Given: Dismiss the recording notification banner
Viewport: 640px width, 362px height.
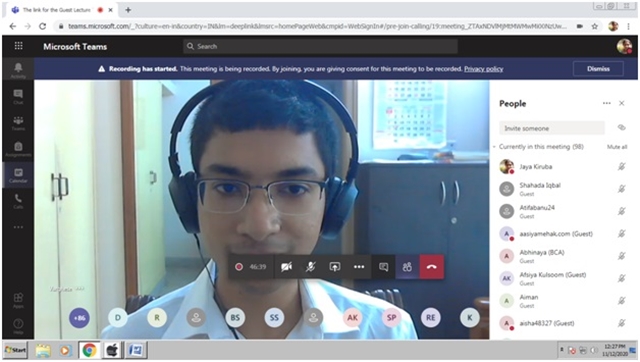Looking at the screenshot, I should click(x=598, y=69).
